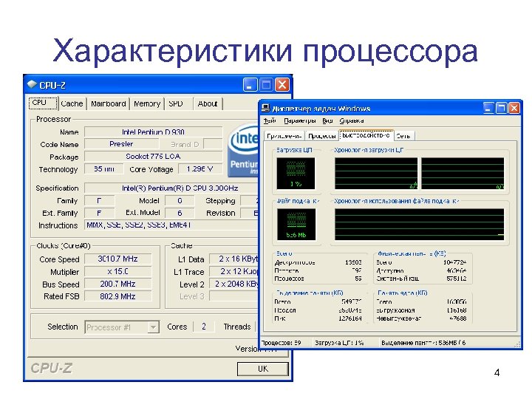Switch to the Приложения tab
The height and width of the screenshot is (399, 532).
pyautogui.click(x=284, y=136)
